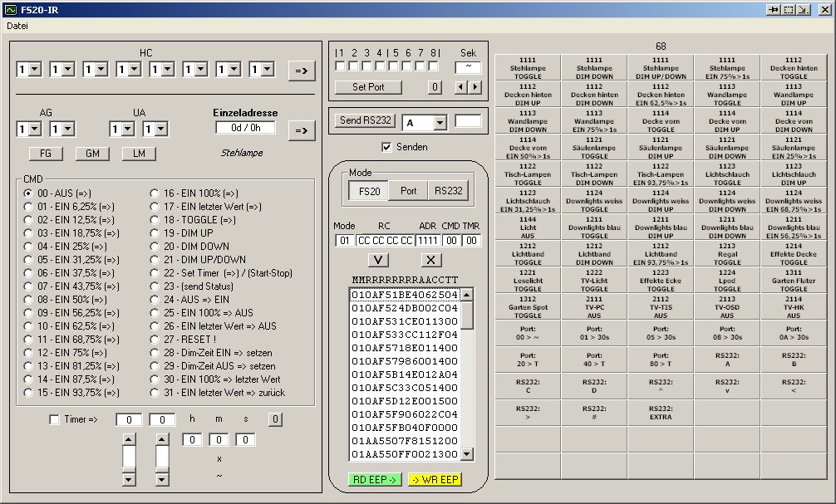Click the arrow button in the HC row
Image resolution: width=836 pixels, height=504 pixels.
[302, 71]
